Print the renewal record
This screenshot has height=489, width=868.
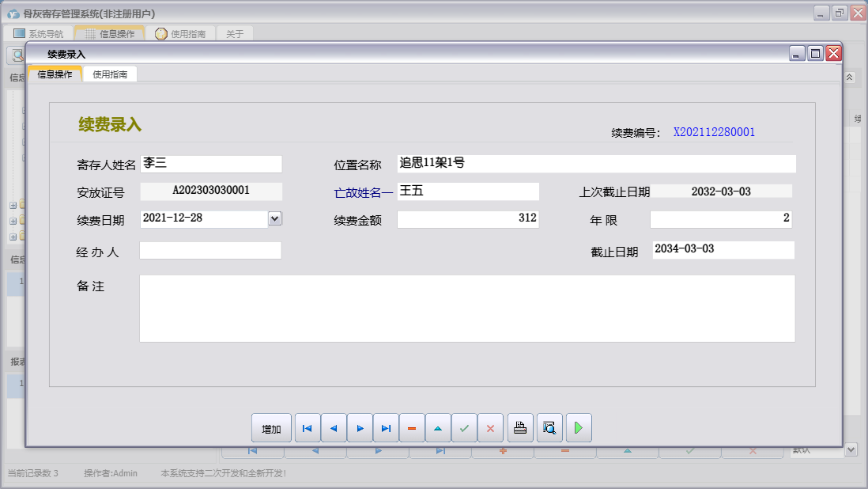point(520,428)
